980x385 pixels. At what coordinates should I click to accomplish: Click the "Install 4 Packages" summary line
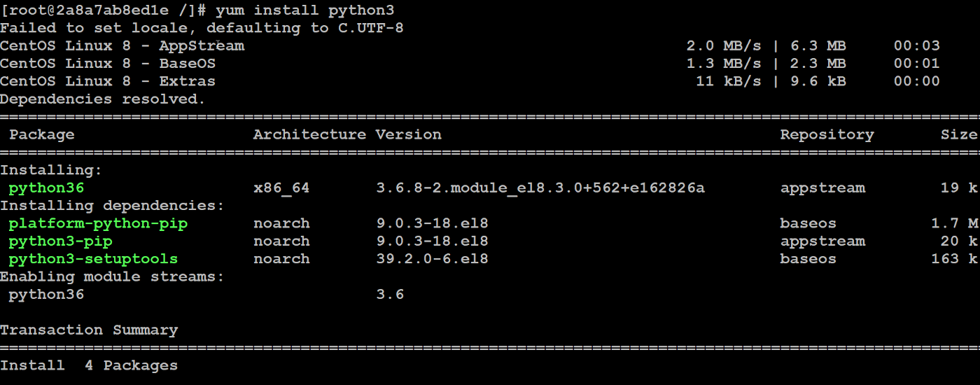(x=89, y=365)
